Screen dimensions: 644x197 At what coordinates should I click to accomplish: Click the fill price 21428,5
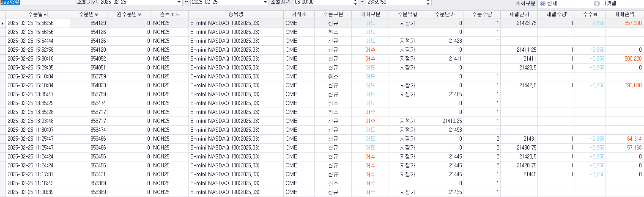[x=528, y=68]
